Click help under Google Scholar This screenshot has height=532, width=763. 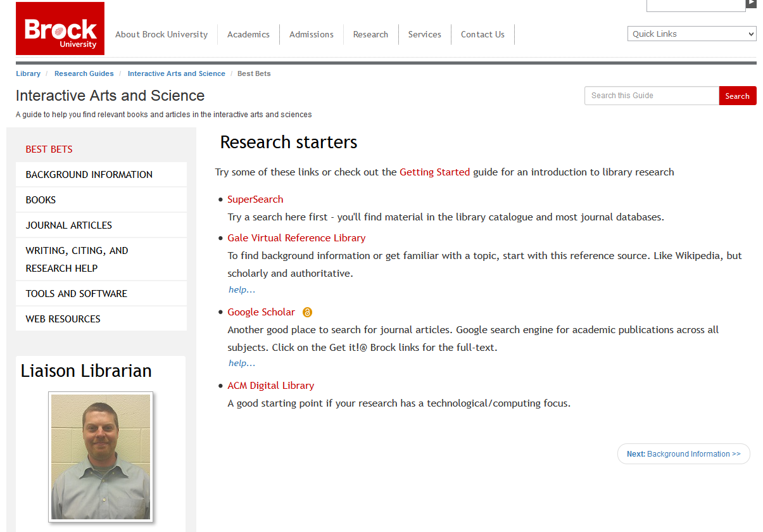[x=242, y=363]
